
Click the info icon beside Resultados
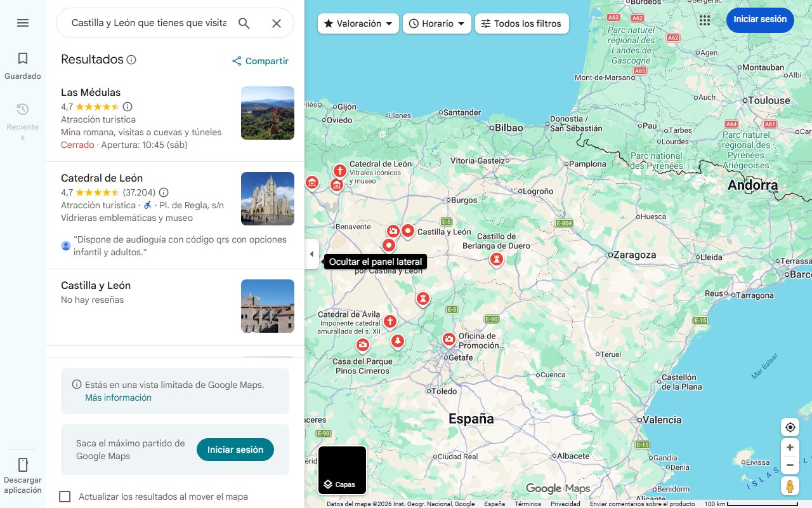(131, 60)
